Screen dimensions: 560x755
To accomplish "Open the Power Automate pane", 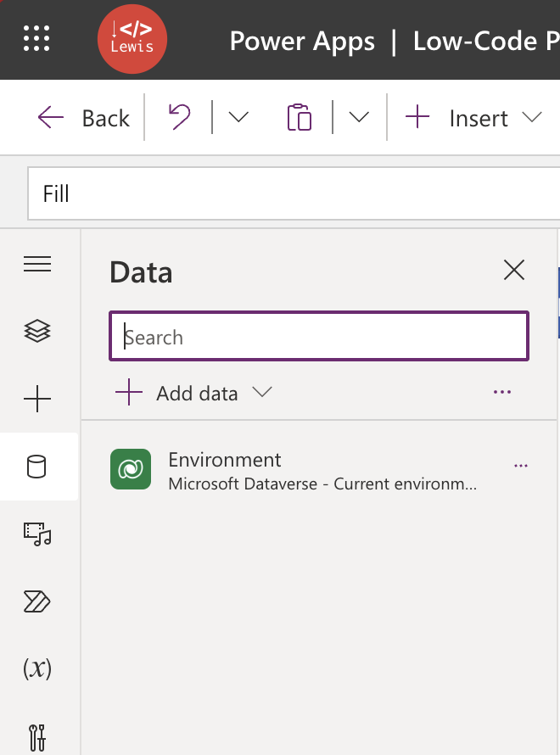I will (37, 601).
